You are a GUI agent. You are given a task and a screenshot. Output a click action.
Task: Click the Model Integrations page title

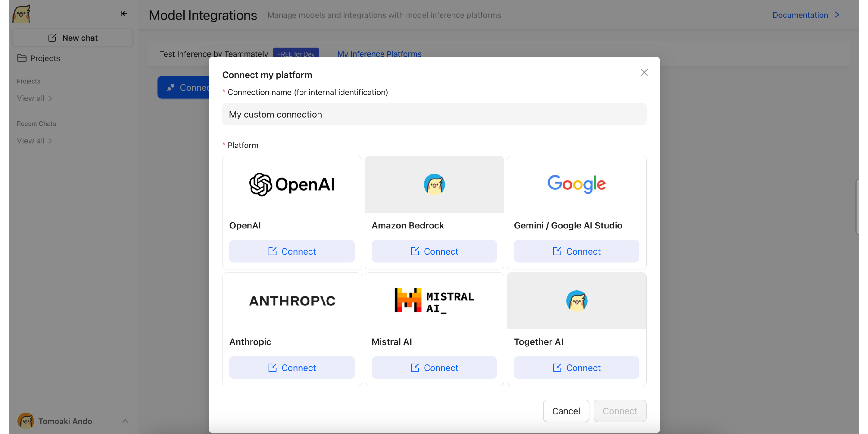(203, 15)
